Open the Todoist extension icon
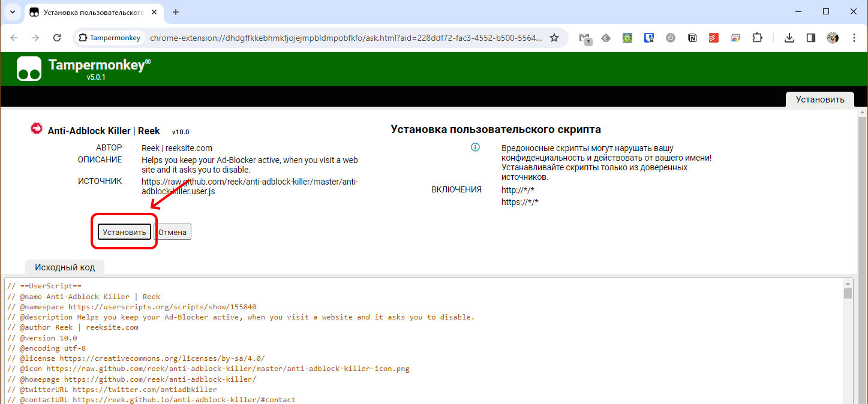This screenshot has height=404, width=868. click(714, 38)
